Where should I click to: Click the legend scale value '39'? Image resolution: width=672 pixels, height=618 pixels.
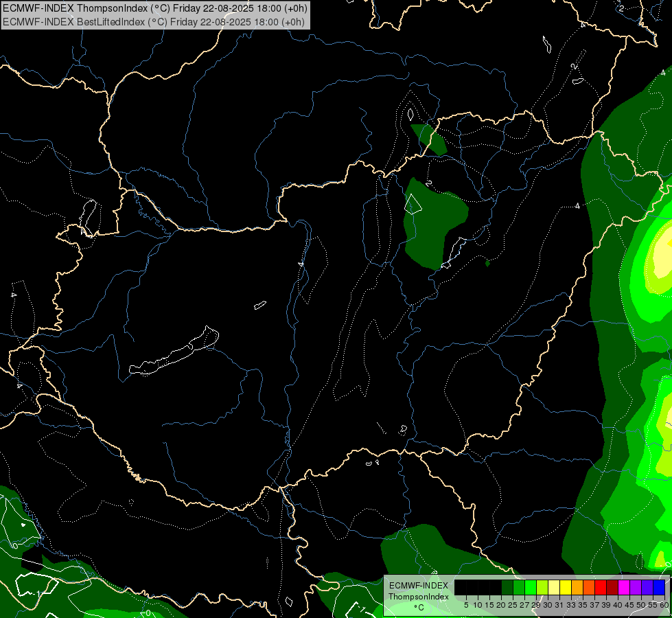click(606, 605)
